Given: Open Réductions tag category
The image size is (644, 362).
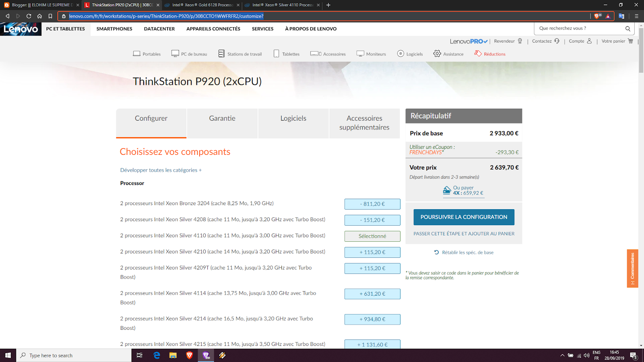Looking at the screenshot, I should click(490, 54).
